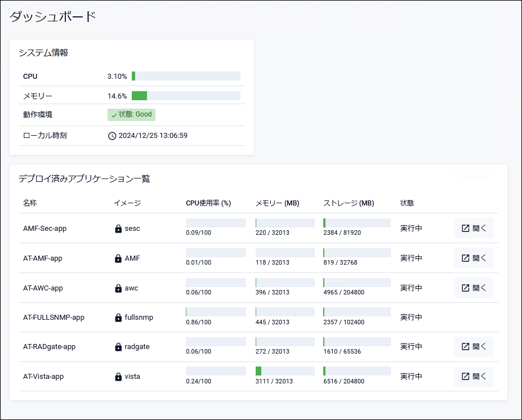
Task: Click the 14.6% memory value
Action: point(117,96)
